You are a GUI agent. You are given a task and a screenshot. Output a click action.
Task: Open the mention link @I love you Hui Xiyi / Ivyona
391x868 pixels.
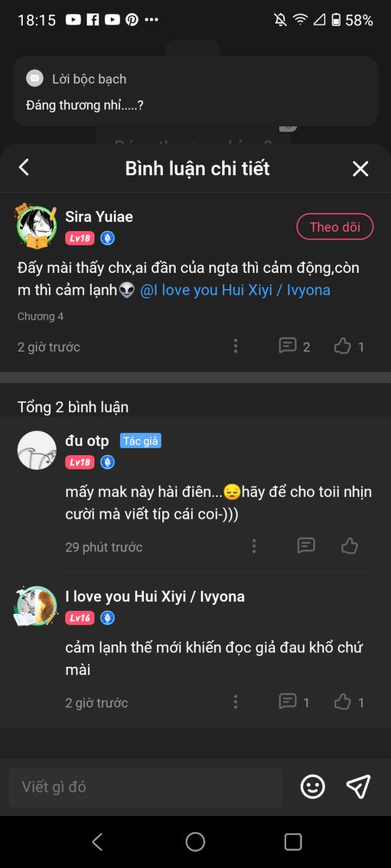coord(235,290)
